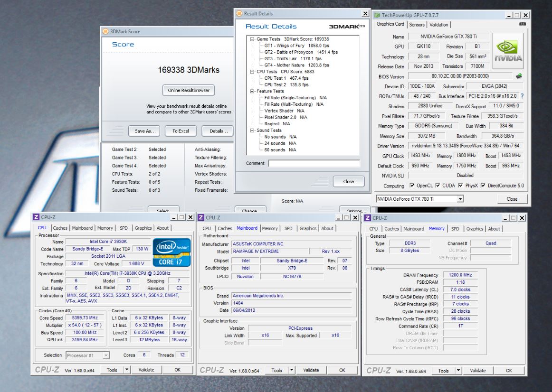This screenshot has height=392, width=552.
Task: Open Tools dropdown arrow in CPU tab window
Action: (127, 370)
